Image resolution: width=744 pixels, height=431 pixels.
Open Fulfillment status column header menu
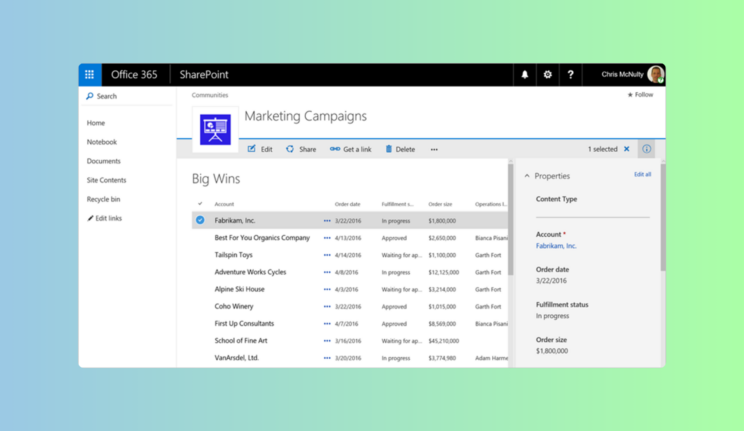[397, 204]
